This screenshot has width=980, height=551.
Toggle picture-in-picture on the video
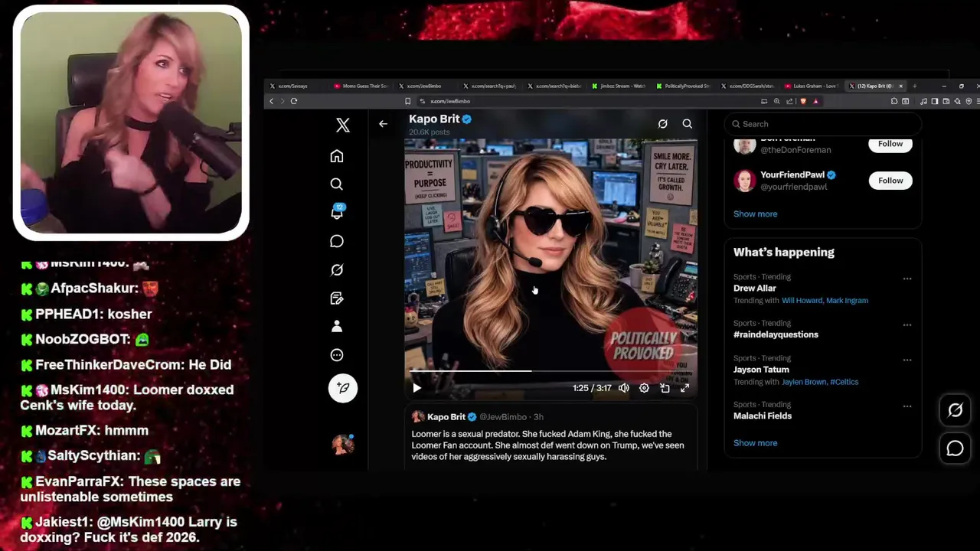click(x=665, y=388)
